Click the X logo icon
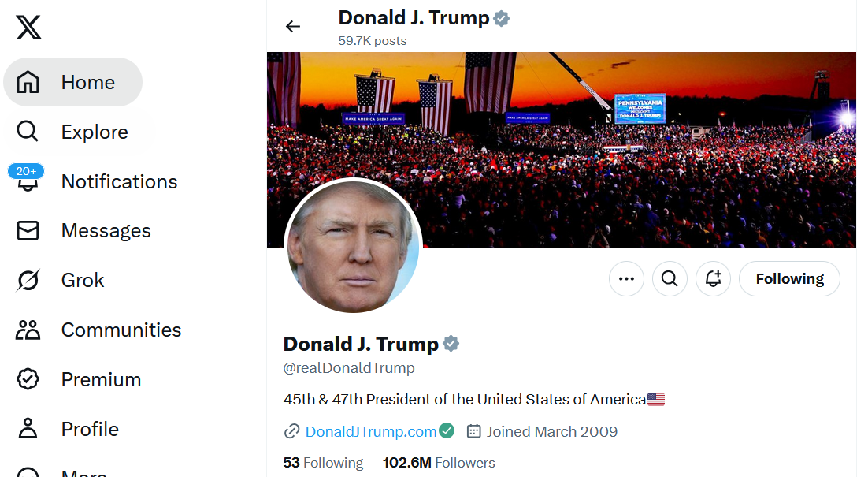Viewport: 868px width, 477px height. click(x=29, y=28)
